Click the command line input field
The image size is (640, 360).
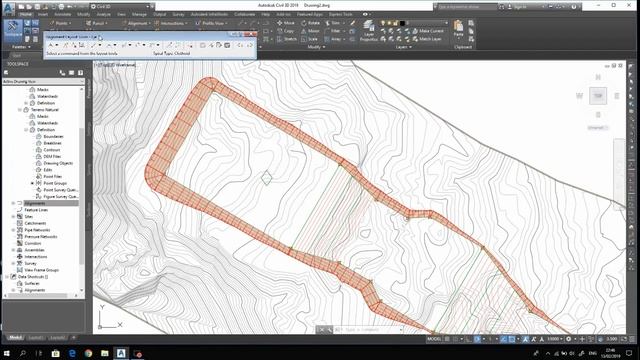click(x=367, y=329)
